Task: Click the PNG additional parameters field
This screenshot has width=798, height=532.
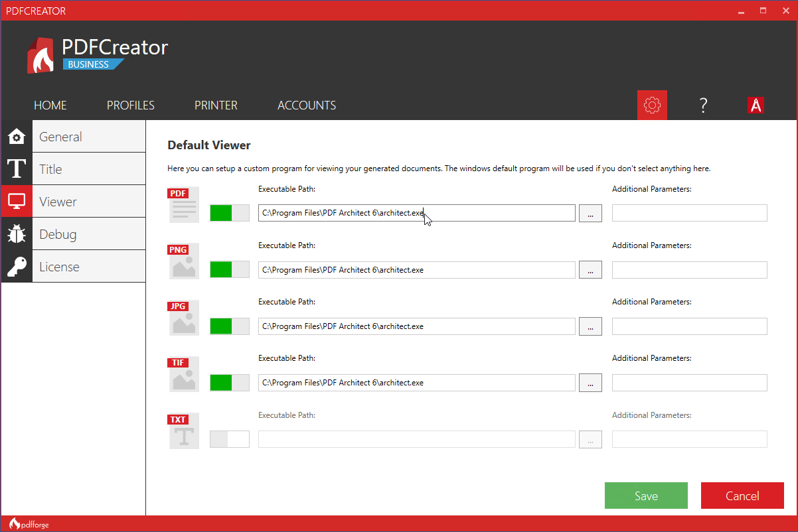Action: pos(690,269)
